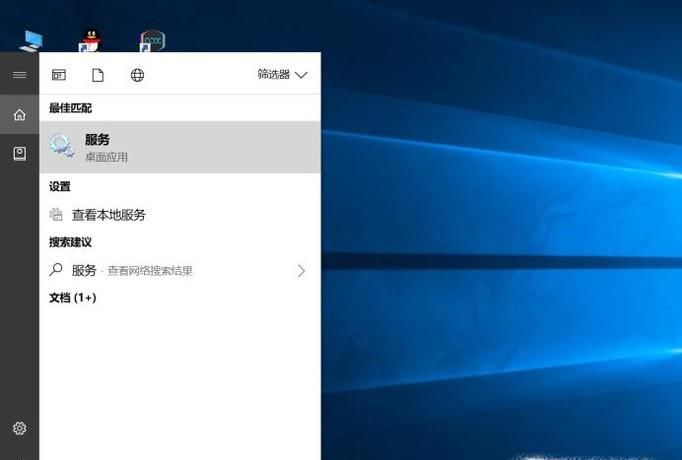
Task: Filter results by Documents icon
Action: click(x=98, y=75)
